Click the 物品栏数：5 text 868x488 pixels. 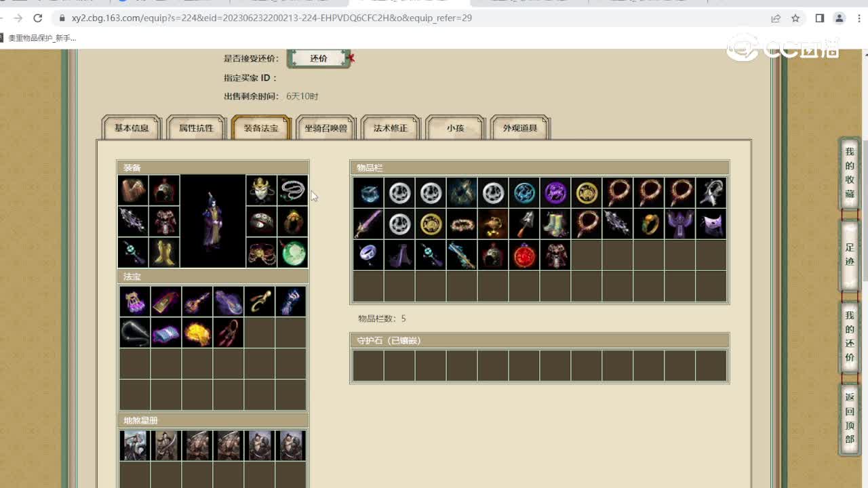(382, 319)
